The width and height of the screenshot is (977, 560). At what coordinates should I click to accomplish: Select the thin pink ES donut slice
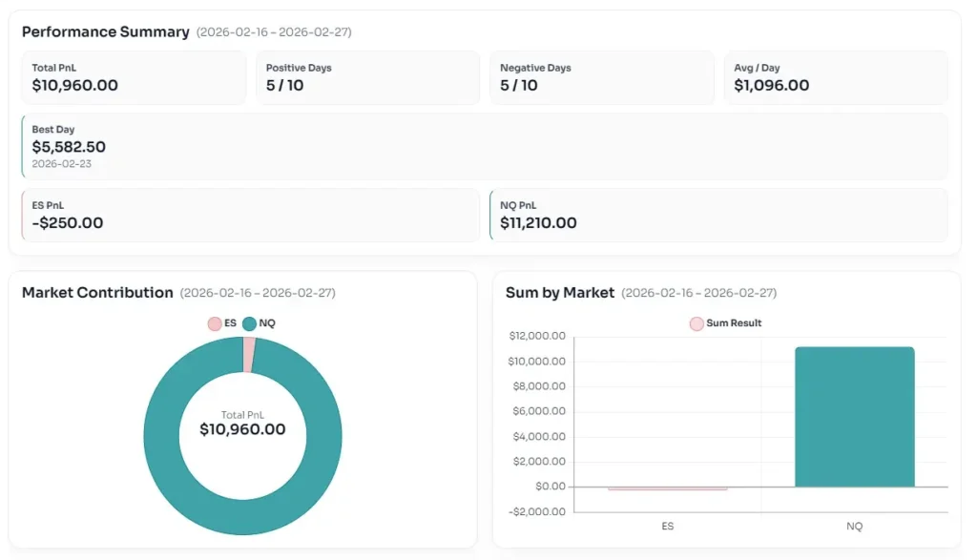click(x=248, y=354)
